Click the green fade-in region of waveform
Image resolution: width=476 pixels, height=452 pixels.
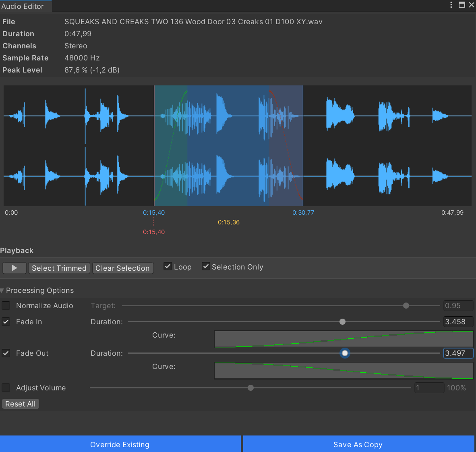click(171, 146)
